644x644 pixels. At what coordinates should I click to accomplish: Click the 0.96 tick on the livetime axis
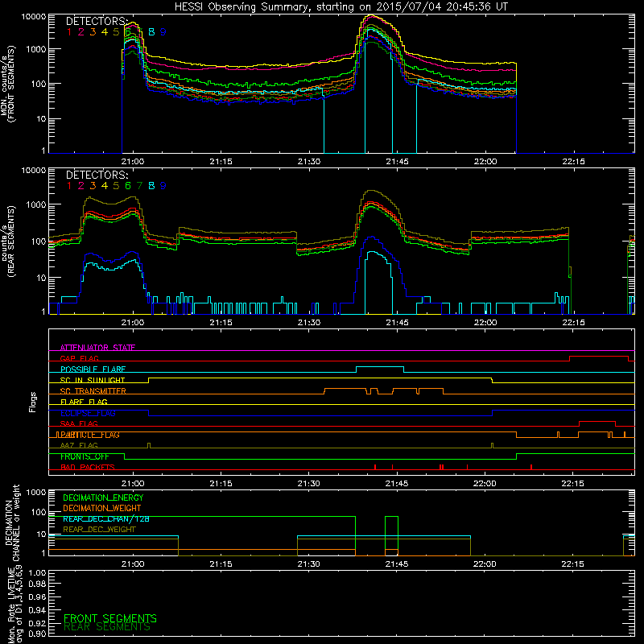(37, 597)
